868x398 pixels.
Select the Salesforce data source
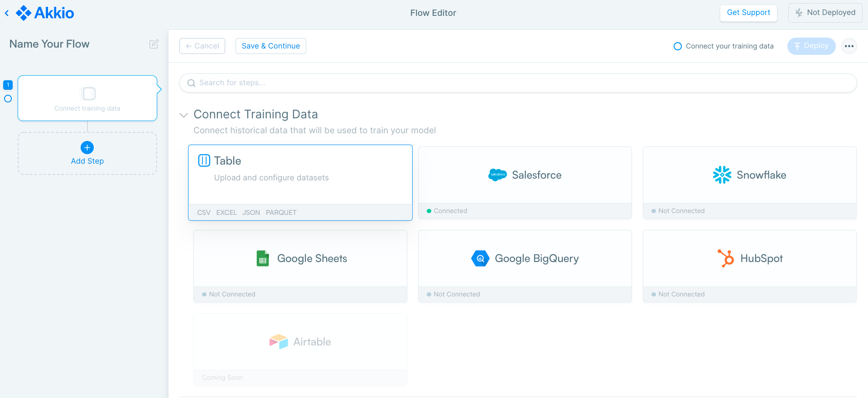[525, 175]
